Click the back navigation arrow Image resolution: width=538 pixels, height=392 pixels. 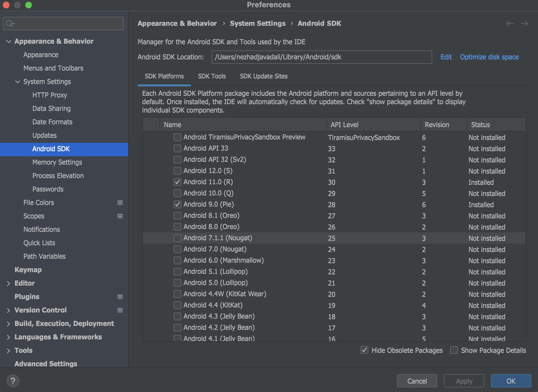click(510, 24)
